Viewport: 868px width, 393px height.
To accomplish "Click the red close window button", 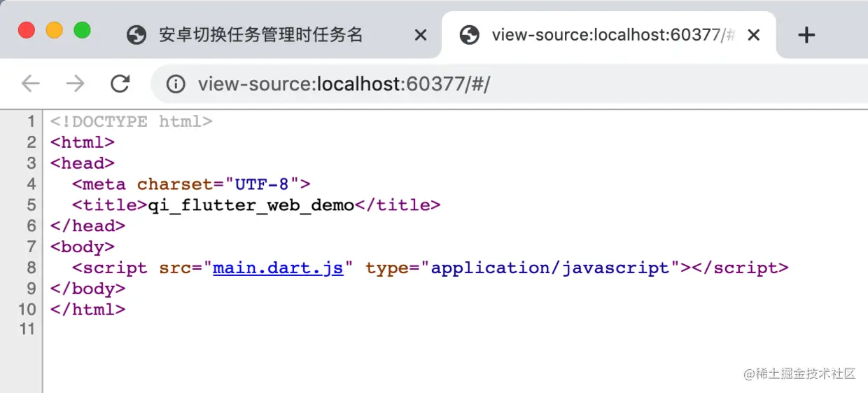I will point(27,31).
